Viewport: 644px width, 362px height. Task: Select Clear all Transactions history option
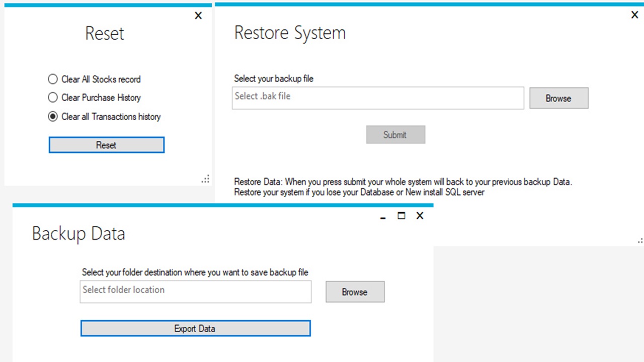(x=53, y=117)
